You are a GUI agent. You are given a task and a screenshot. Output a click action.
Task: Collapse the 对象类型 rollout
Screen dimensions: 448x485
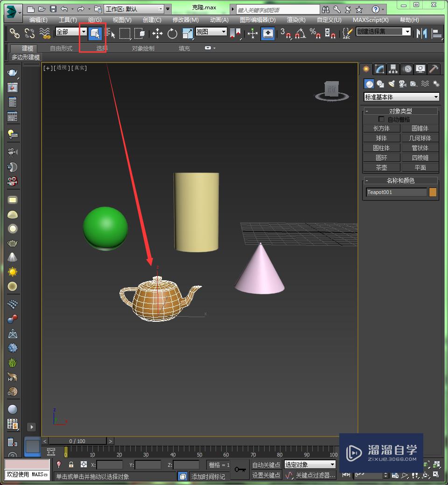pyautogui.click(x=400, y=111)
